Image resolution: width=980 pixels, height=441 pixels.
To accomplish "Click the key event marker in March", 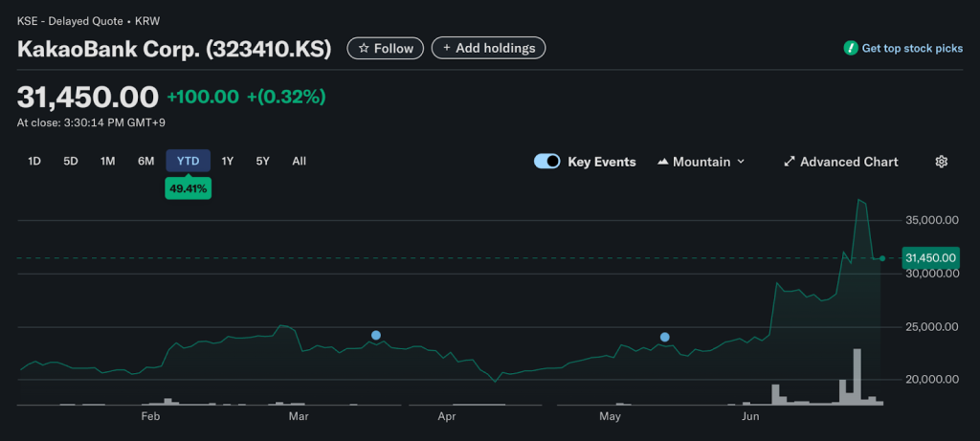I will pyautogui.click(x=376, y=335).
